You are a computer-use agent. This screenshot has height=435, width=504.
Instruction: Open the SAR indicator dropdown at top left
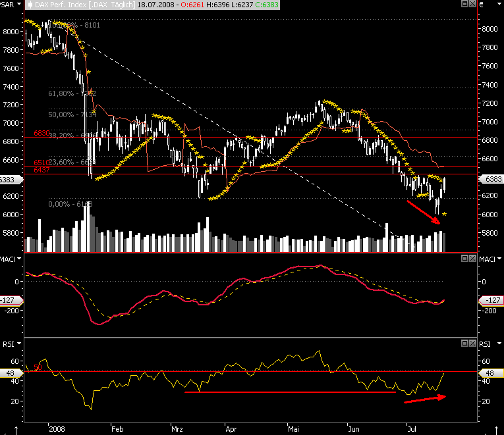click(x=19, y=4)
